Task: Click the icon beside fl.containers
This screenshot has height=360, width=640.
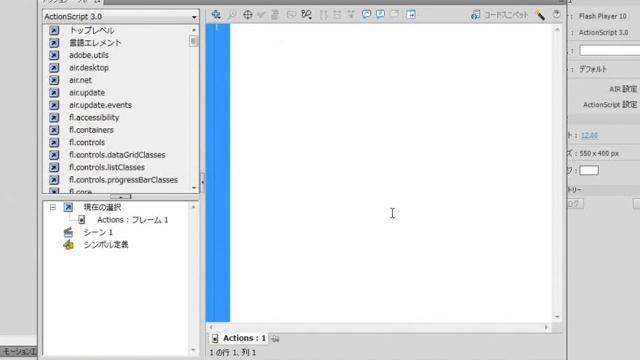Action: (54, 130)
